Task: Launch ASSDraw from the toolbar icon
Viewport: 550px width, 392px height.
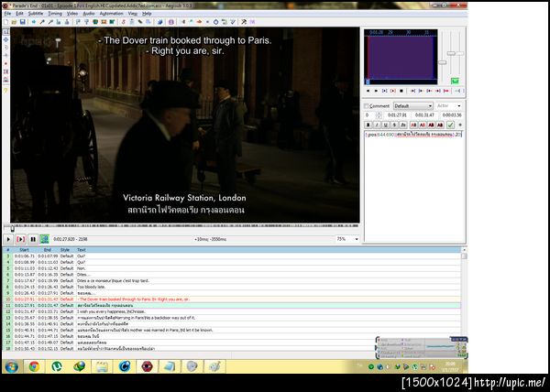Action: (170, 22)
